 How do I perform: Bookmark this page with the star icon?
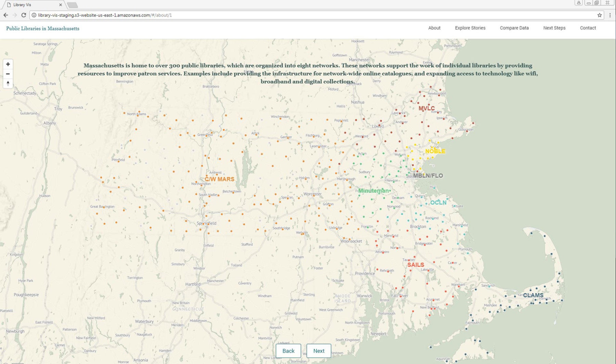tap(600, 15)
